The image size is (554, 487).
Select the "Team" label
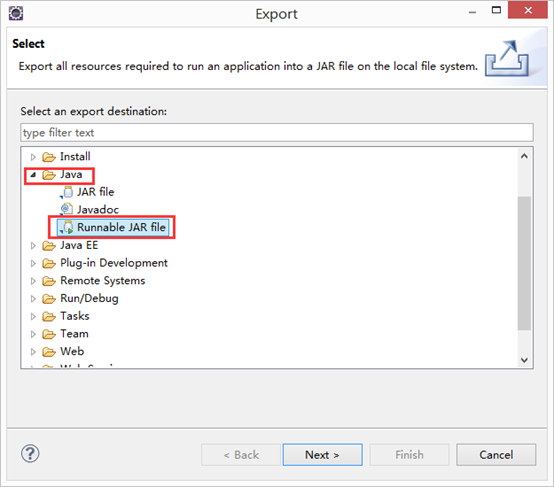(74, 334)
